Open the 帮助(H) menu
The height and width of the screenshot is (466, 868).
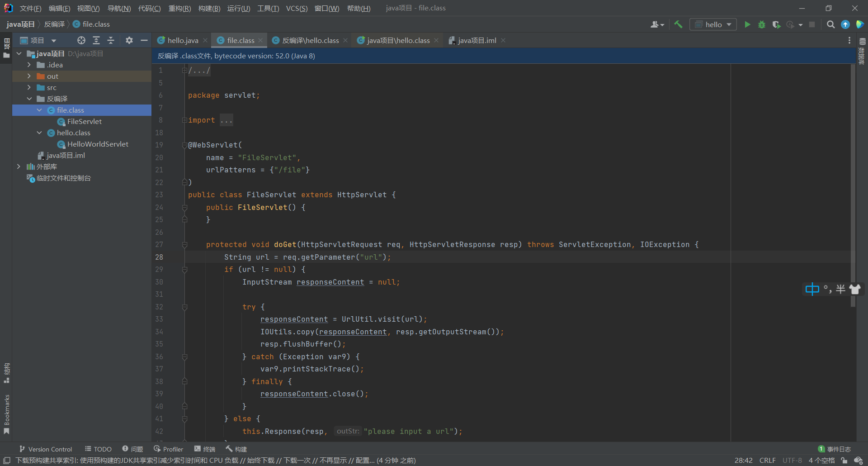pos(359,8)
